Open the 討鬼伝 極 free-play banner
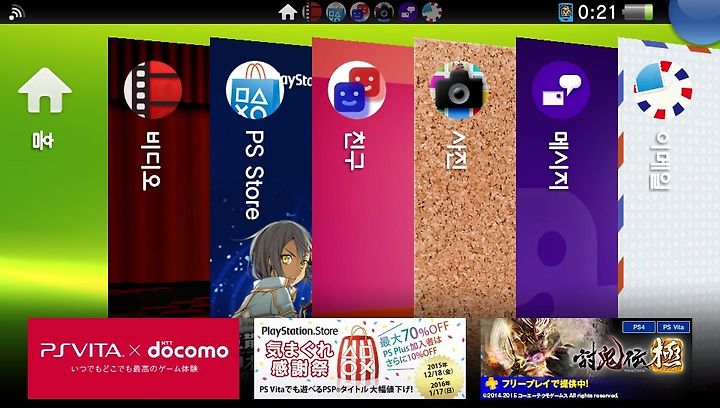The image size is (720, 408). point(586,358)
